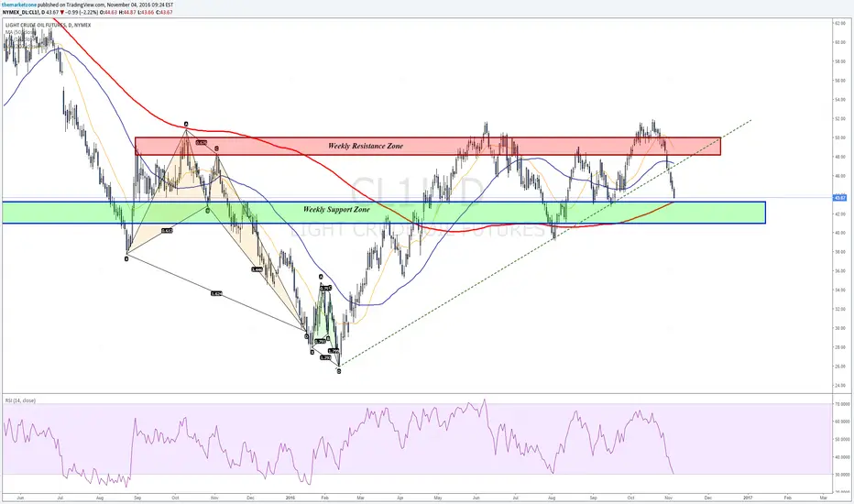Click the Apr label on time axis
Viewport: 854px width, 504px height.
tap(400, 498)
